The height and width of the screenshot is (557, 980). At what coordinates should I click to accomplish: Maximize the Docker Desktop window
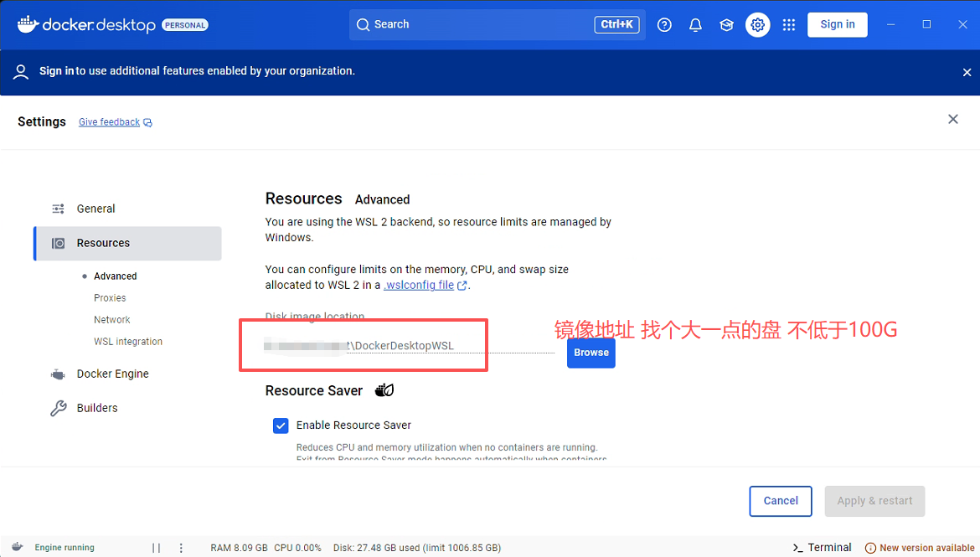[x=926, y=24]
